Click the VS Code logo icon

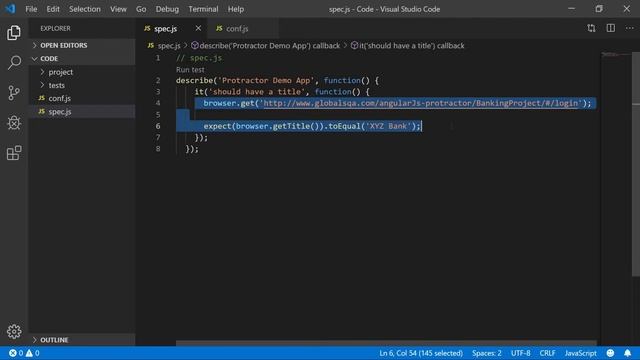10,9
